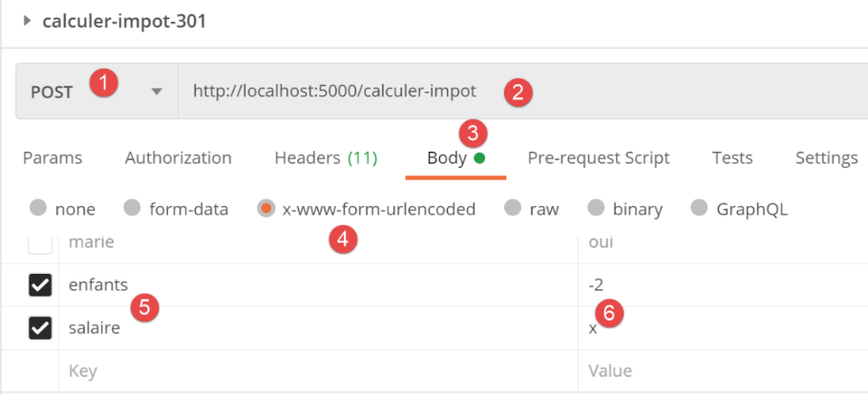Viewport: 868px width, 395px height.
Task: Select x-www-form-urlencoded radio button
Action: (x=265, y=209)
